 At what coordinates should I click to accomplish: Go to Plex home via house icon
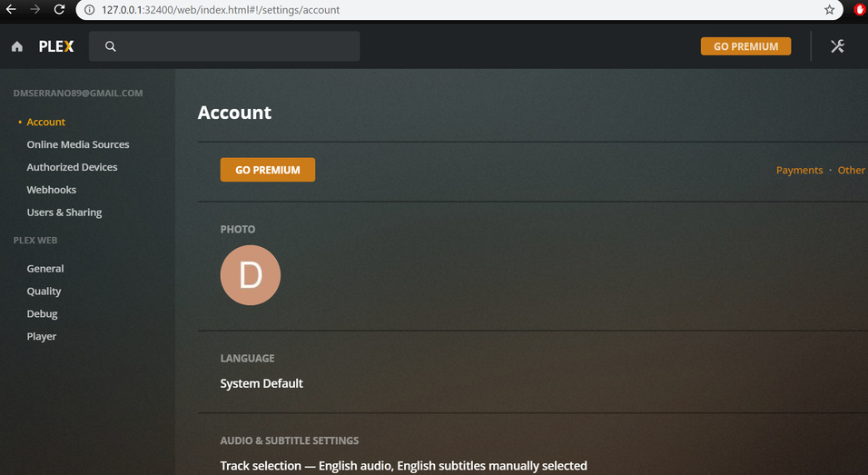(17, 46)
